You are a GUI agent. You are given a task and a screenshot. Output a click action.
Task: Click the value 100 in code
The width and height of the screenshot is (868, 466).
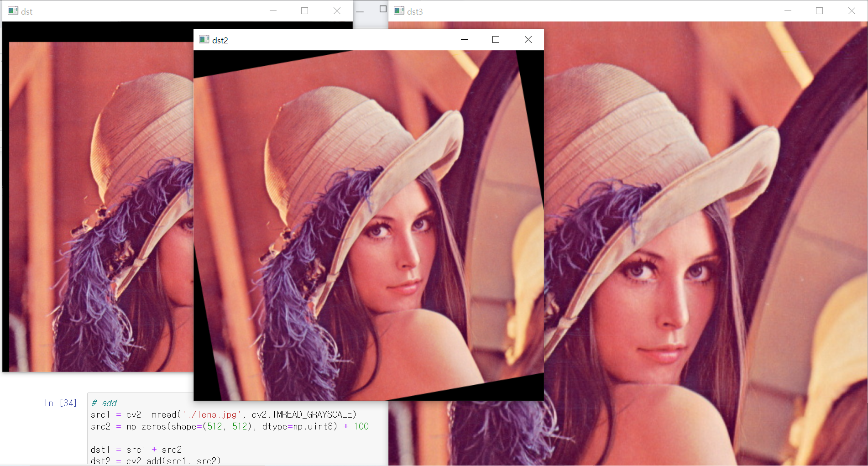pos(361,426)
